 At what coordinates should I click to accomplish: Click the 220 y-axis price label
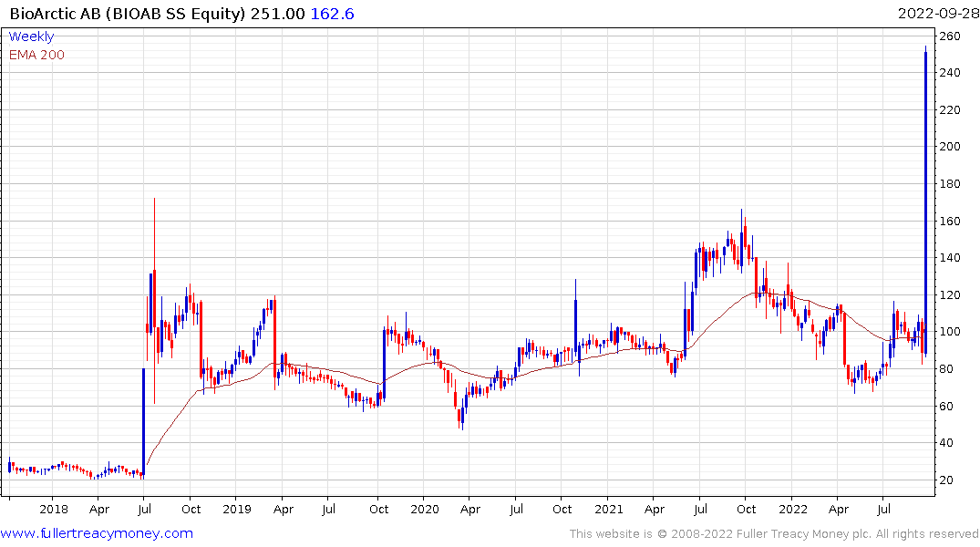point(950,110)
